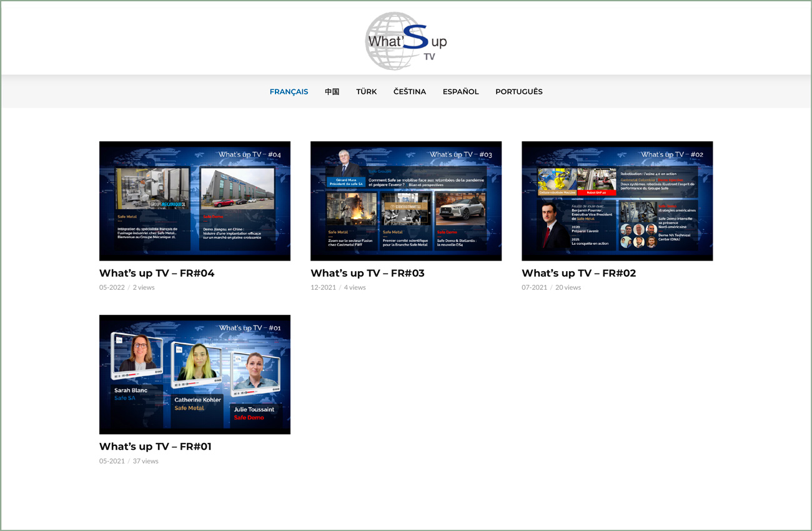Click the title link What's up TV – FR#04

click(157, 273)
